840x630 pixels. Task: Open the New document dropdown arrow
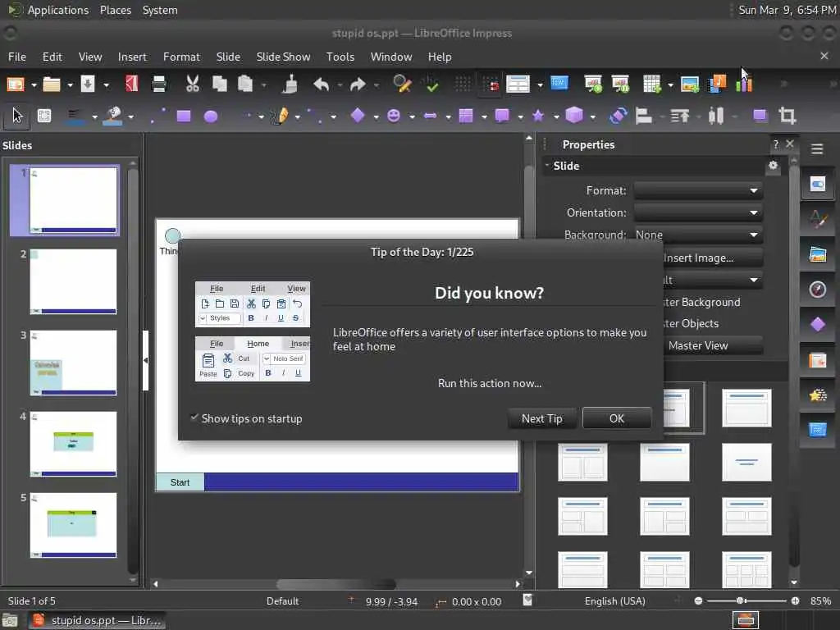(34, 84)
